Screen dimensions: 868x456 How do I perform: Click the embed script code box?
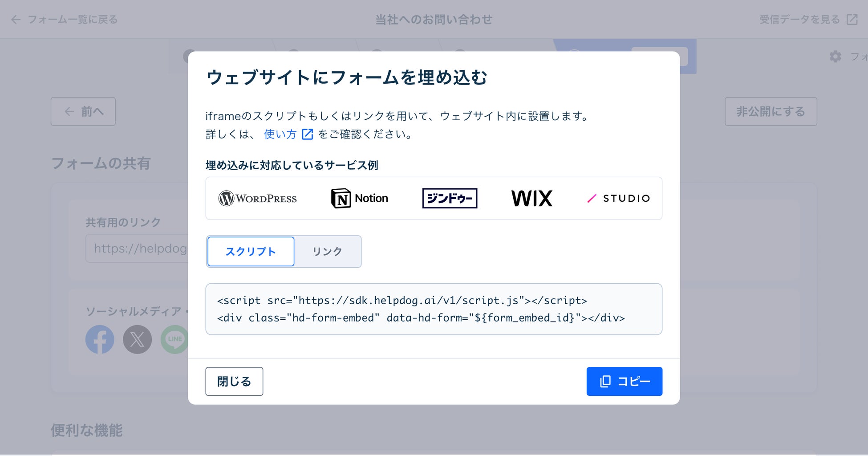pyautogui.click(x=434, y=309)
